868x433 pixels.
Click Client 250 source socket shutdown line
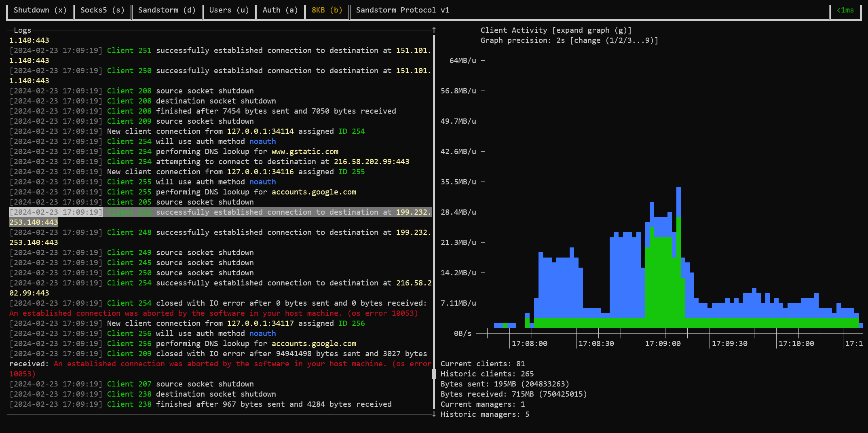(132, 273)
